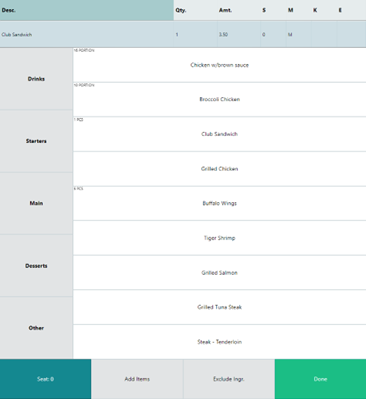This screenshot has width=366, height=399.
Task: Select the Club Sandwich menu item
Action: point(220,134)
